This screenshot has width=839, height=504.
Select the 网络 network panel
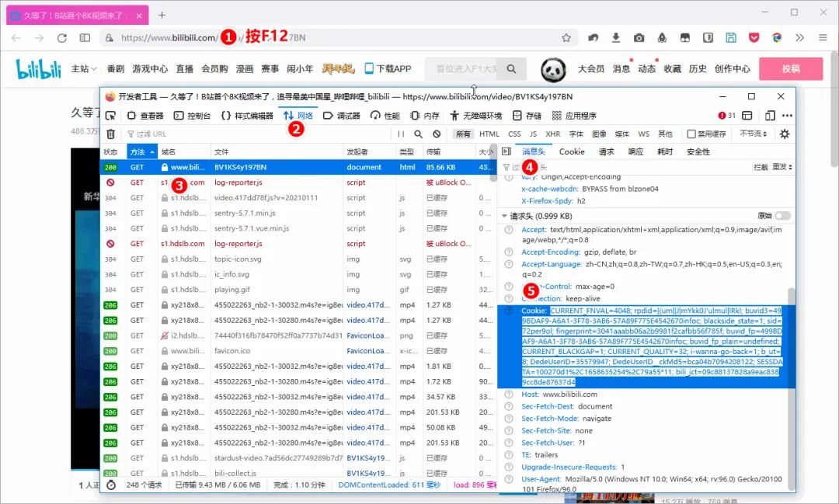(x=298, y=116)
